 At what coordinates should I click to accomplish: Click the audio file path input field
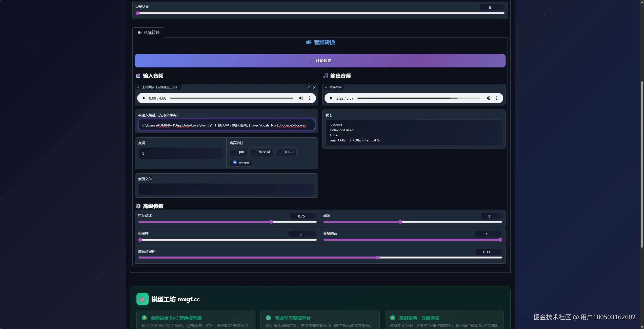(226, 125)
